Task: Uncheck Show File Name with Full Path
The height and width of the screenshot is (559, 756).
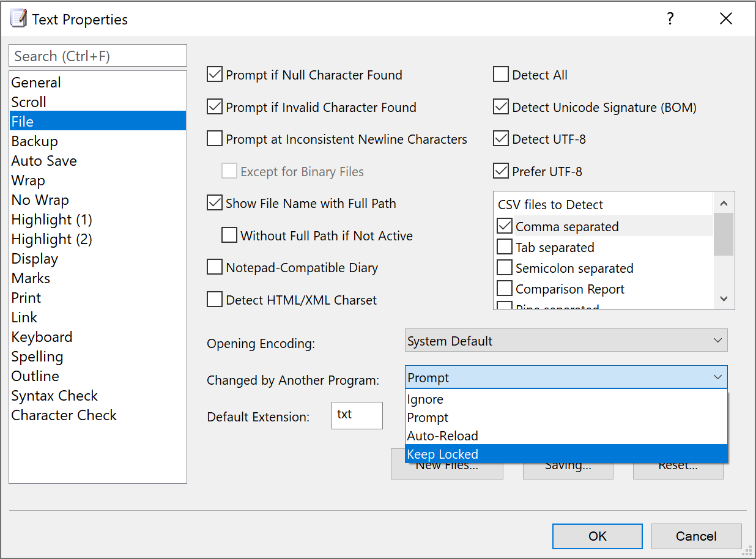Action: pos(215,203)
